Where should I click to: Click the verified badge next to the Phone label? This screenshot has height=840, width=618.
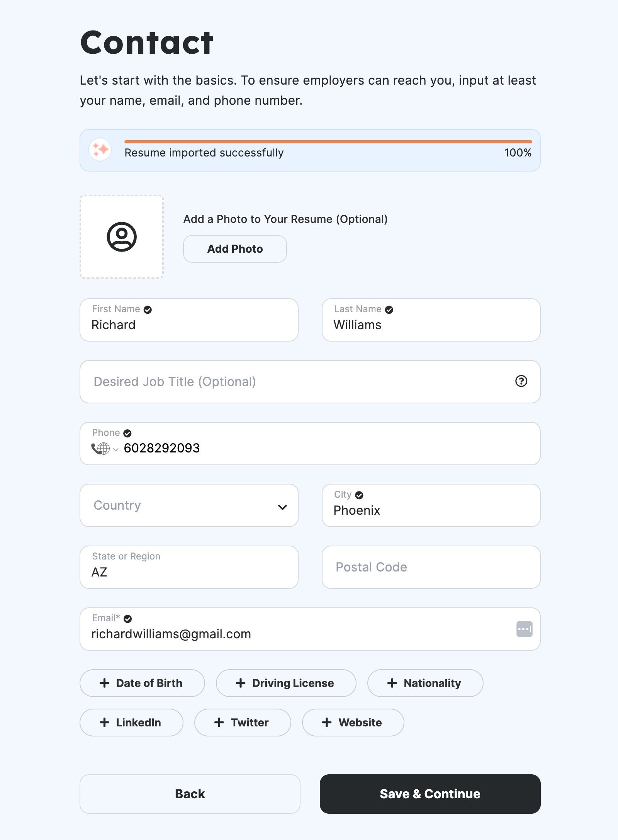tap(127, 433)
